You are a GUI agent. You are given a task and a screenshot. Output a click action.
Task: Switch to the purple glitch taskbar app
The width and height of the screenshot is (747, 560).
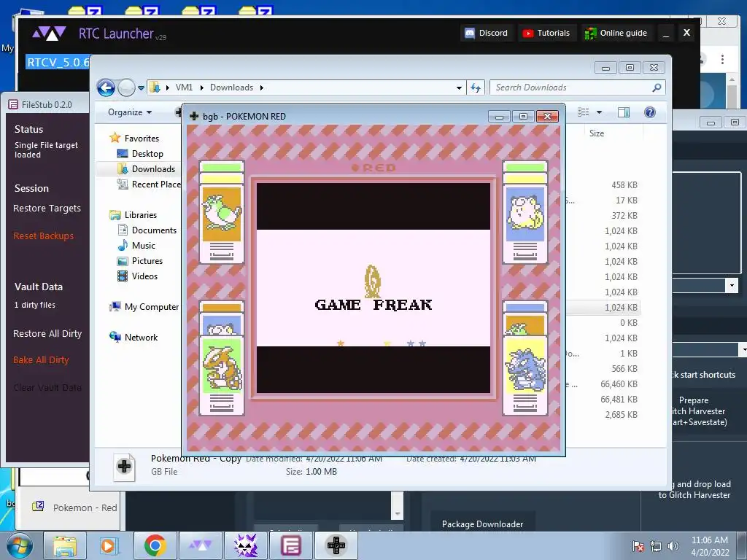pyautogui.click(x=246, y=545)
